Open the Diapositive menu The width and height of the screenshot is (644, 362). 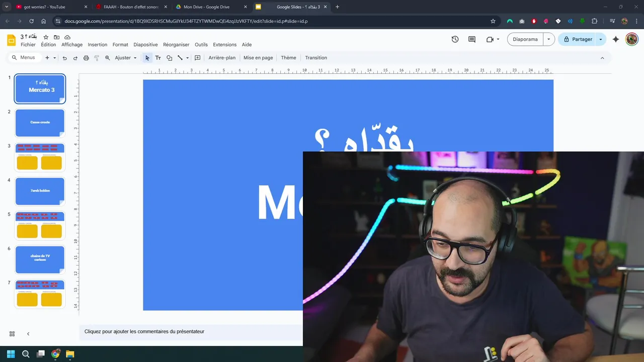coord(145,45)
